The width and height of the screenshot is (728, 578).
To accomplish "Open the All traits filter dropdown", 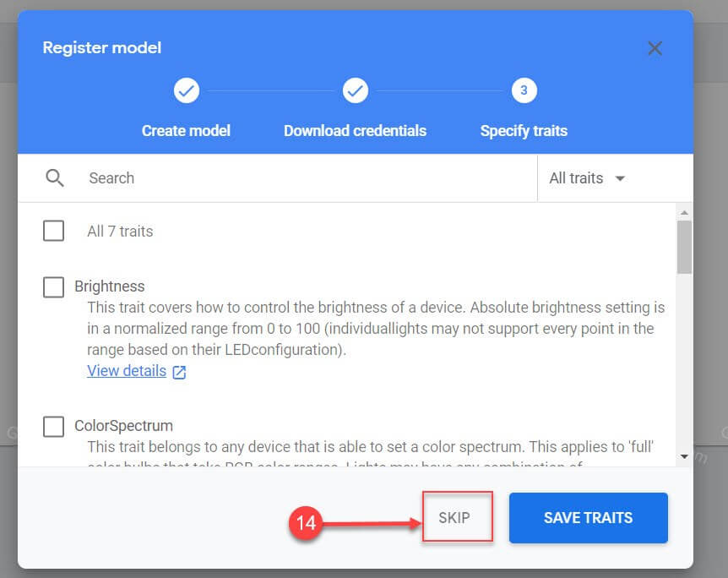I will point(588,178).
